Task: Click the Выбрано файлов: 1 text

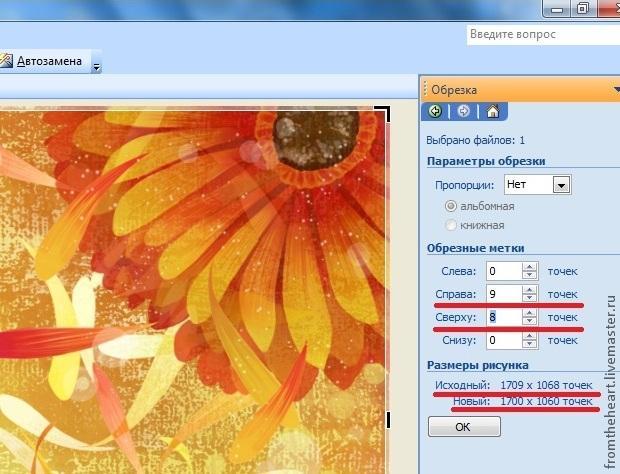Action: pos(475,140)
